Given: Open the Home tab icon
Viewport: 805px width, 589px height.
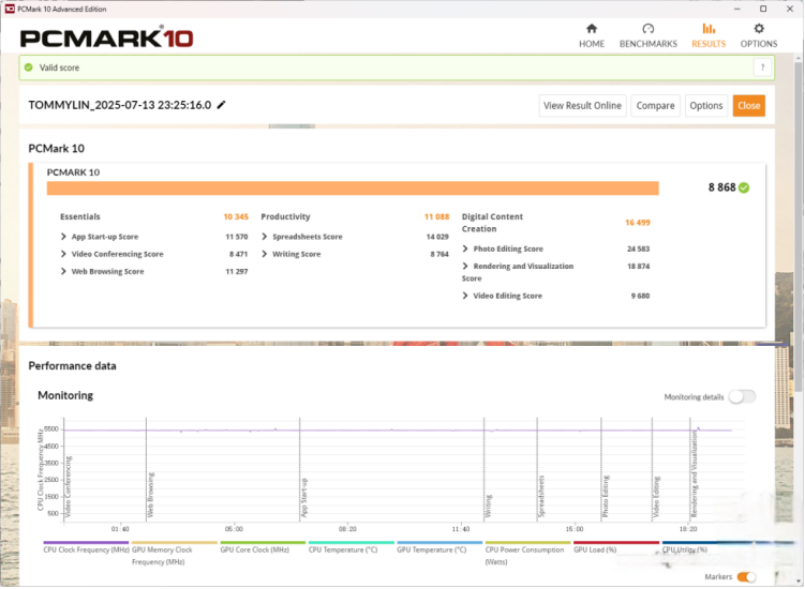Looking at the screenshot, I should tap(591, 29).
